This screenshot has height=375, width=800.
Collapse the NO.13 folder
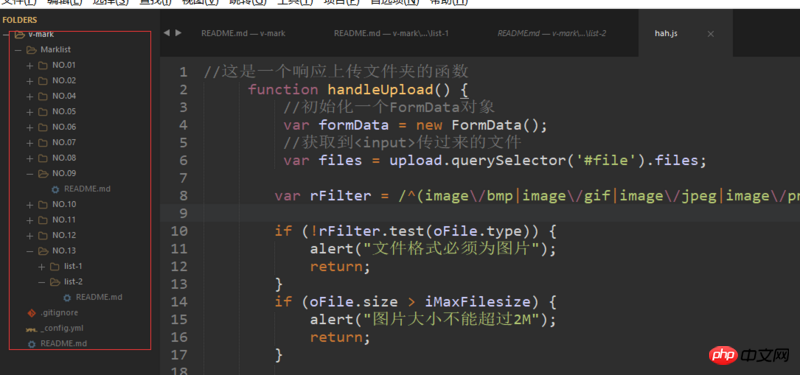pos(30,251)
